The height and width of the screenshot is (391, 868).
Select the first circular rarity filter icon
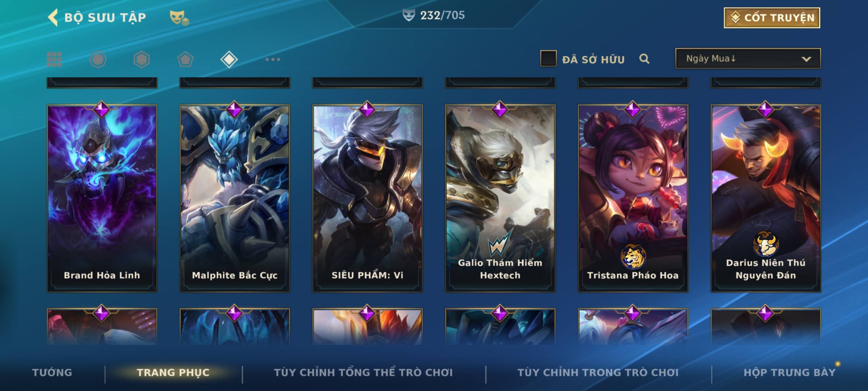point(98,59)
